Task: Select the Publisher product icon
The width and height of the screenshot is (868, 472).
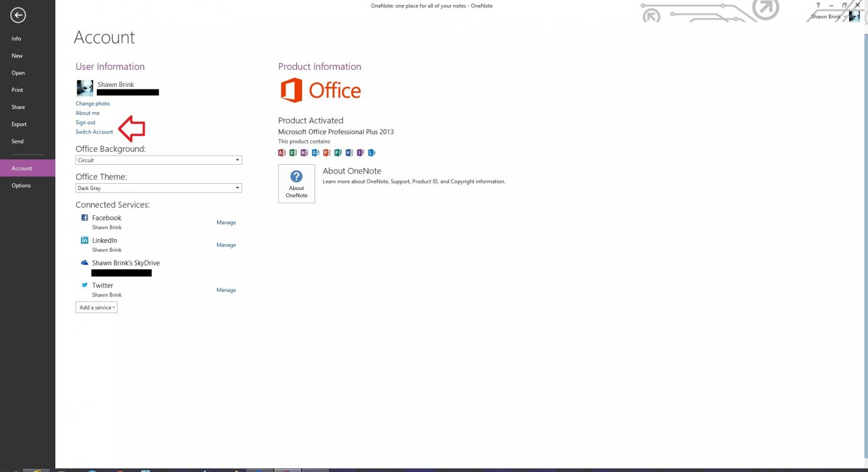Action: [338, 152]
